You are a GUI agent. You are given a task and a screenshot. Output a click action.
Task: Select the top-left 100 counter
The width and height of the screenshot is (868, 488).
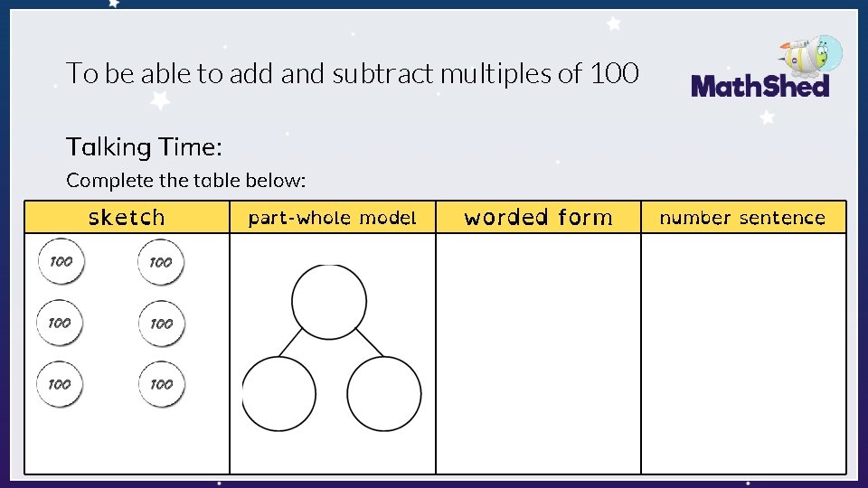click(61, 261)
